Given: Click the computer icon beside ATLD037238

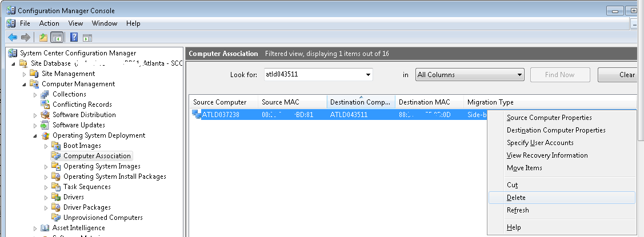Looking at the screenshot, I should point(197,115).
